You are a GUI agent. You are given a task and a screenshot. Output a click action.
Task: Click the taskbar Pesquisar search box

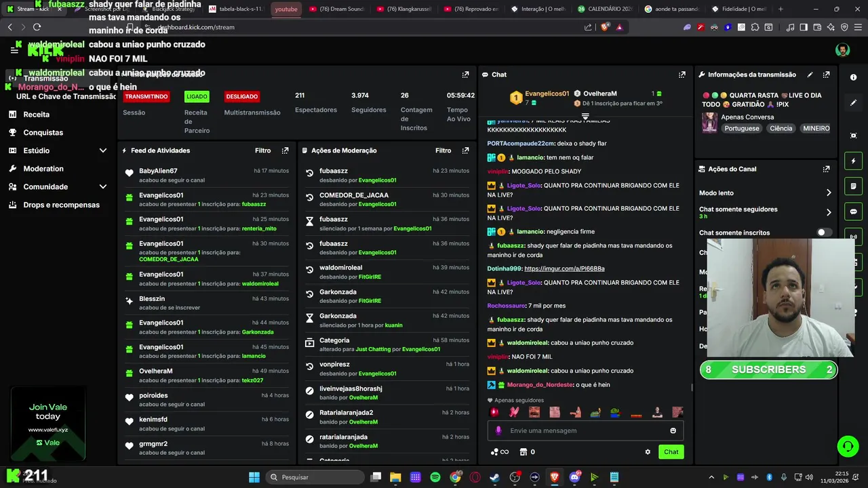tap(315, 477)
